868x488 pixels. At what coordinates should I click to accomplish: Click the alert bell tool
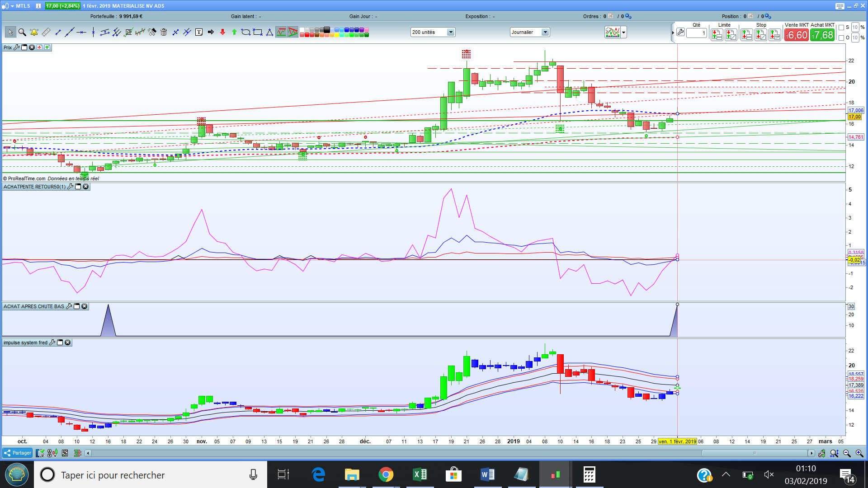(34, 32)
